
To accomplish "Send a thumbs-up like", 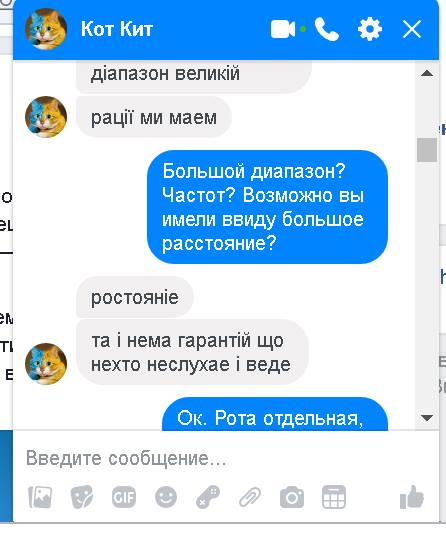I will click(x=412, y=497).
